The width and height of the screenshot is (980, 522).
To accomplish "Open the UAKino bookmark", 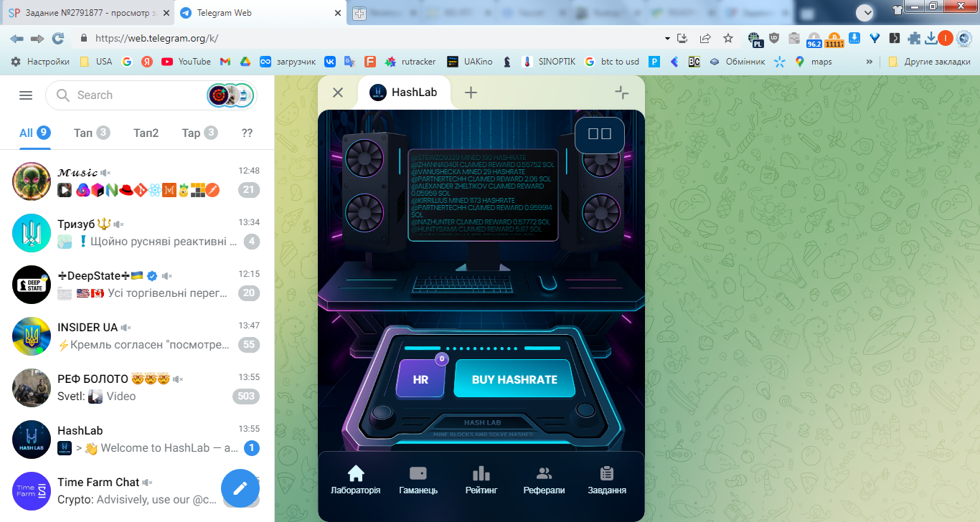I will (470, 62).
